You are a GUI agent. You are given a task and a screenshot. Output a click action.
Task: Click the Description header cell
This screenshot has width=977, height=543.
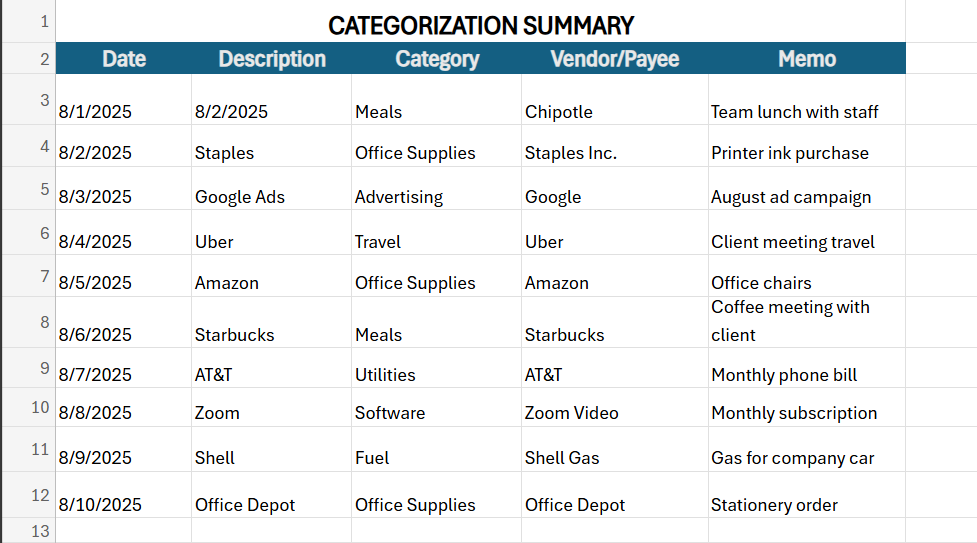(272, 59)
